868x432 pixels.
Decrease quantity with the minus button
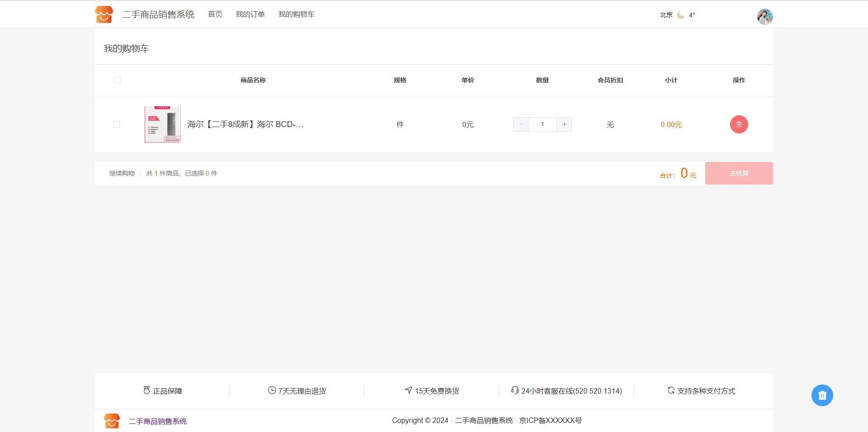pyautogui.click(x=521, y=124)
